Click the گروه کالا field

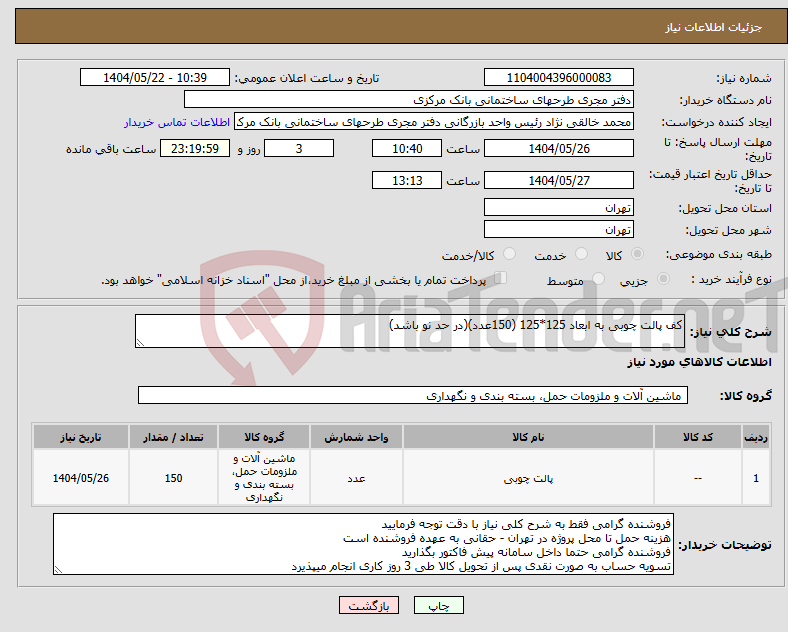[413, 396]
